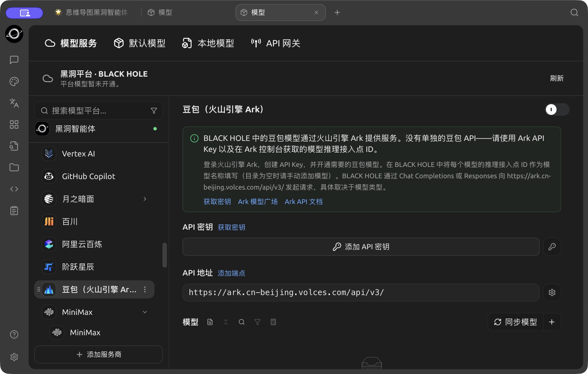Click the search icon in models toolbar
Screen dimensions: 588x374
(x=242, y=322)
